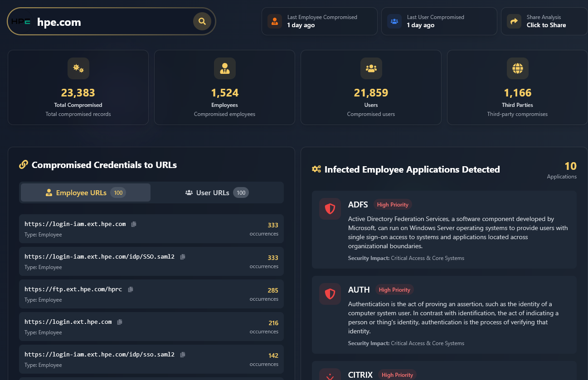Click ADFS Security Impact line
The width and height of the screenshot is (588, 380).
click(x=406, y=258)
